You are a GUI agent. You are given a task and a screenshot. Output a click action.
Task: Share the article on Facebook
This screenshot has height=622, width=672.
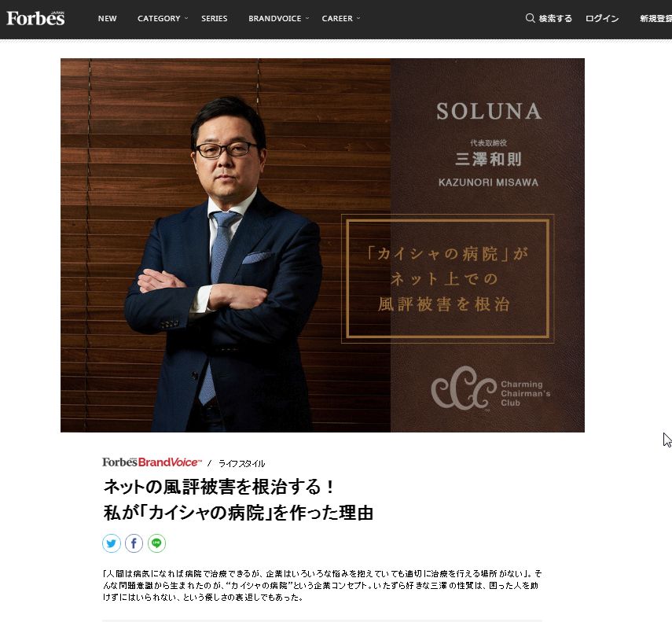click(134, 543)
